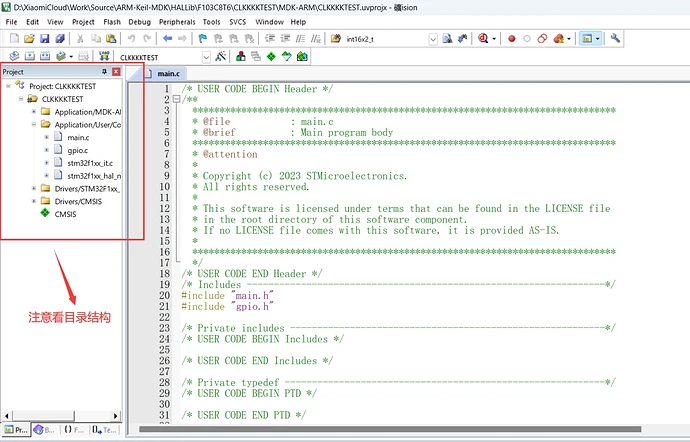The width and height of the screenshot is (690, 442).
Task: Select gpio.c in project tree
Action: [x=79, y=150]
